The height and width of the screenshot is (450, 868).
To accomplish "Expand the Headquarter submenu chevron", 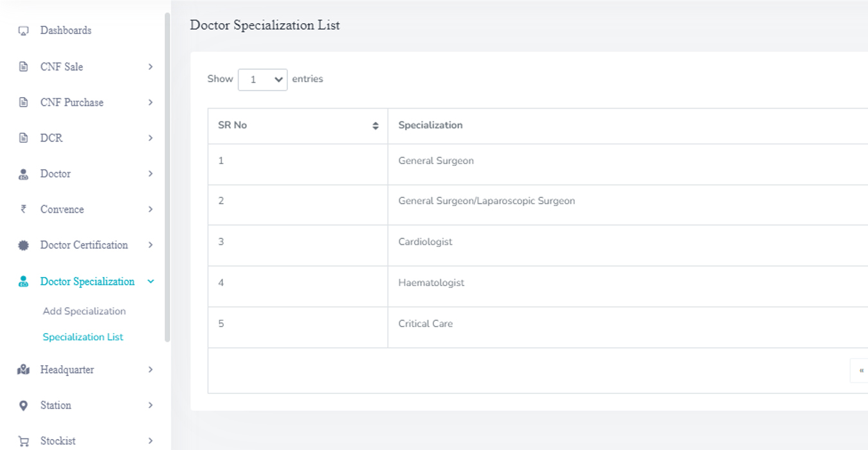I will pos(150,370).
